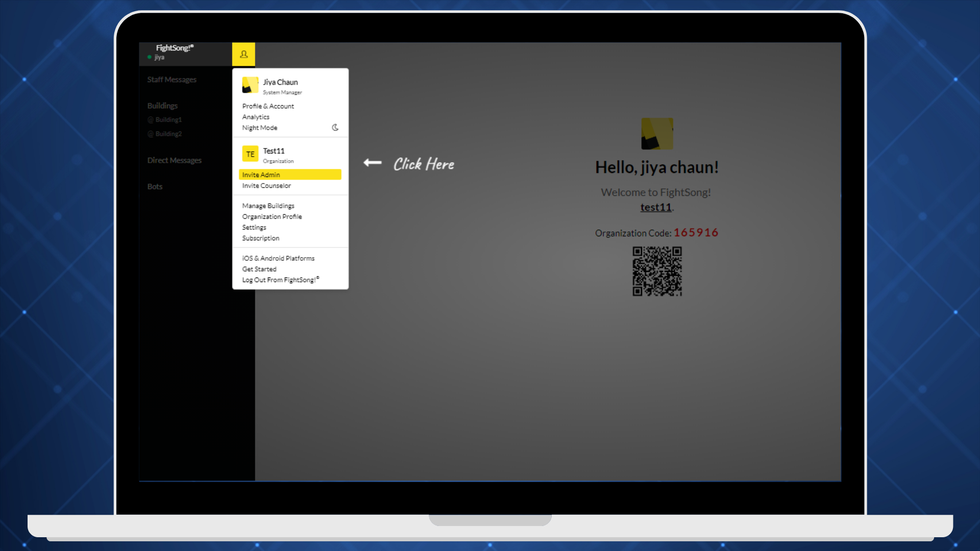Click the yellow user profile icon button
This screenshot has height=551, width=980.
point(243,54)
